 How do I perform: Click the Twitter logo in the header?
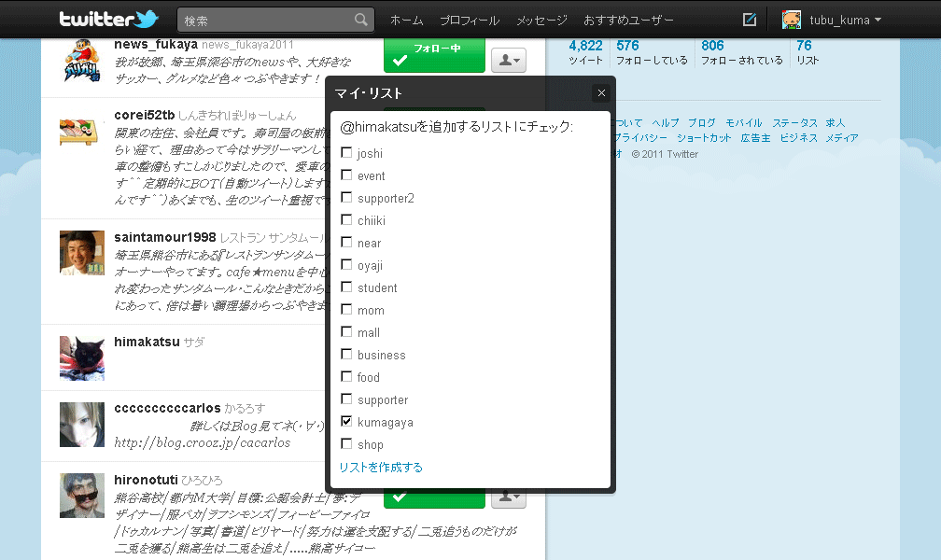(x=108, y=20)
